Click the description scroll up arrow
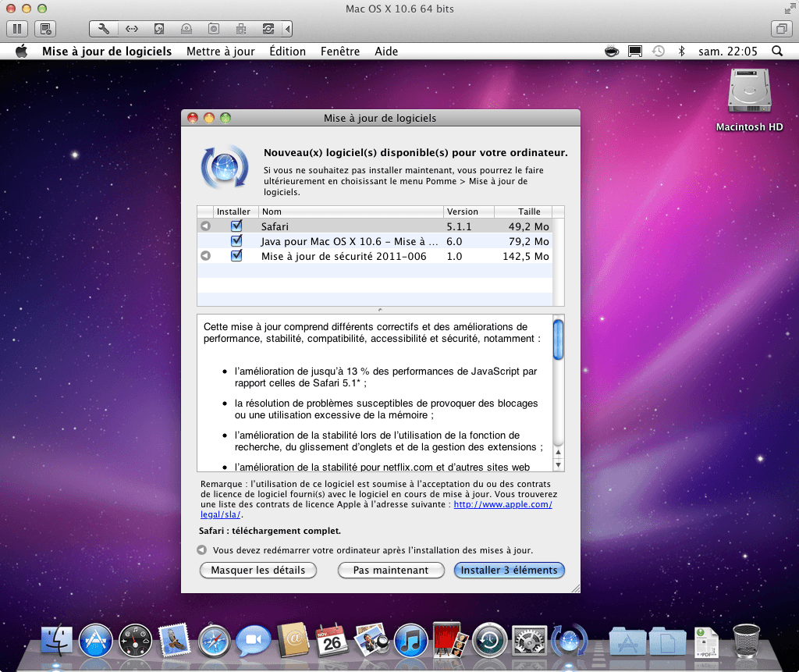799x672 pixels. 559,452
